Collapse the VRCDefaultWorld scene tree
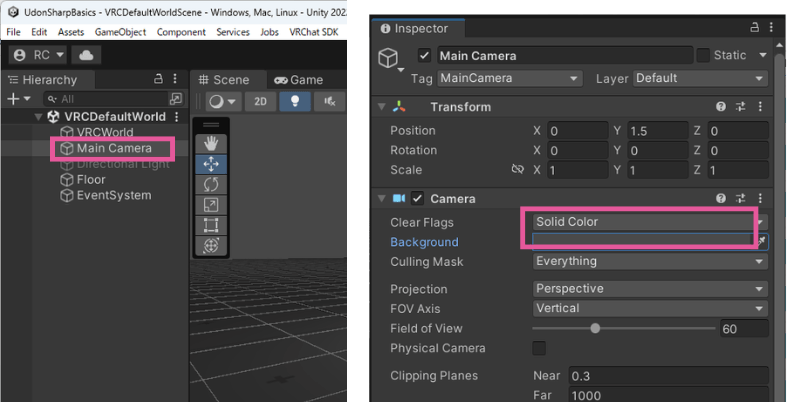 38,117
